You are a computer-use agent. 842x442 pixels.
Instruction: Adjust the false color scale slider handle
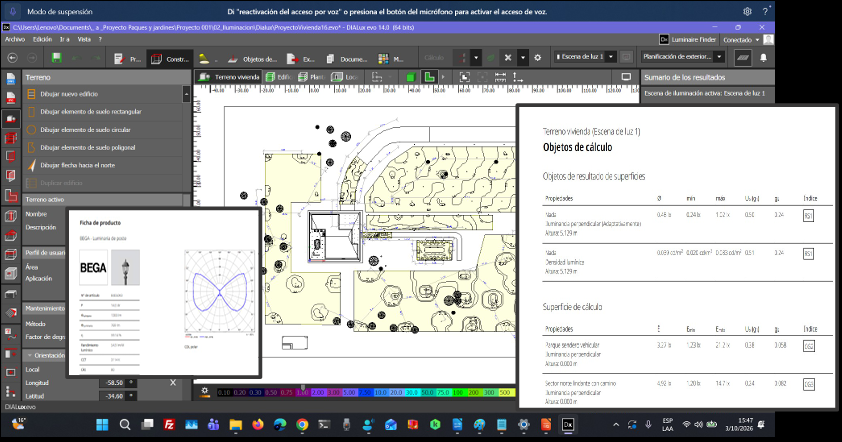(x=303, y=388)
